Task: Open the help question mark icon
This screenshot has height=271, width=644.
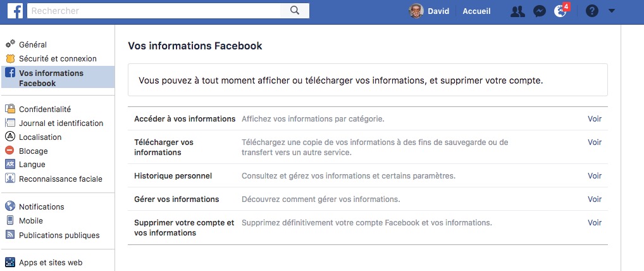Action: [x=592, y=11]
